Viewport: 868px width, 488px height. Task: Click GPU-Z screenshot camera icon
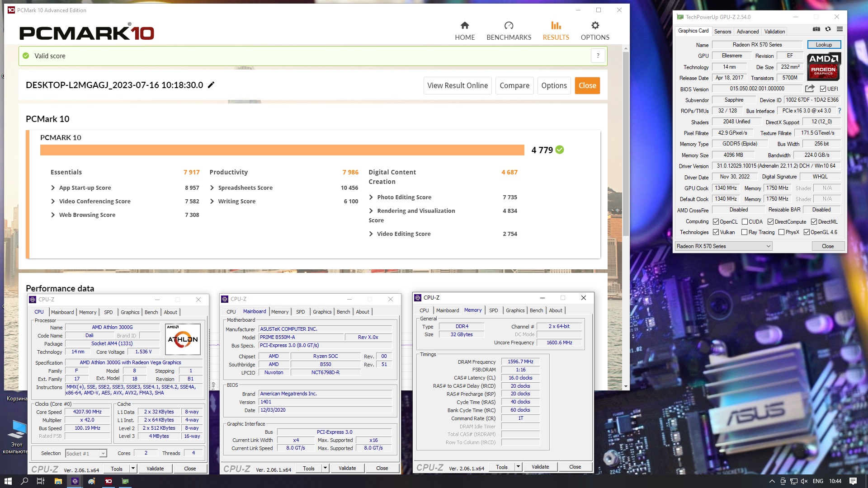coord(816,29)
